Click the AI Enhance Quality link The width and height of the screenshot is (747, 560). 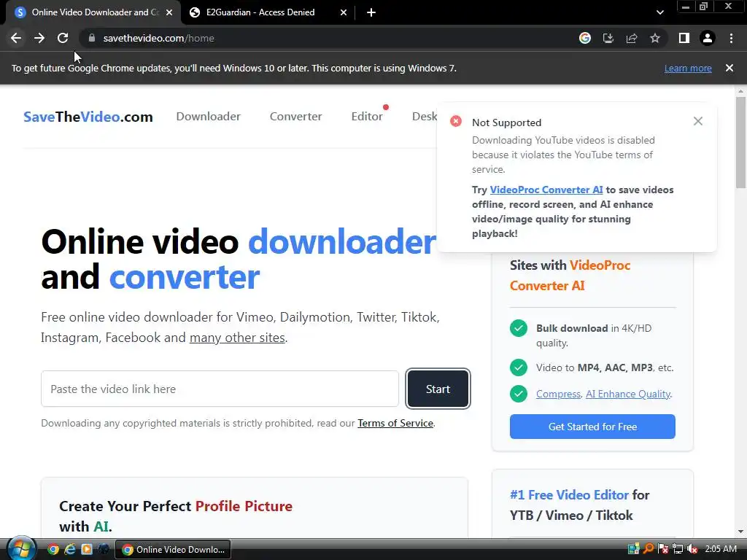tap(627, 394)
